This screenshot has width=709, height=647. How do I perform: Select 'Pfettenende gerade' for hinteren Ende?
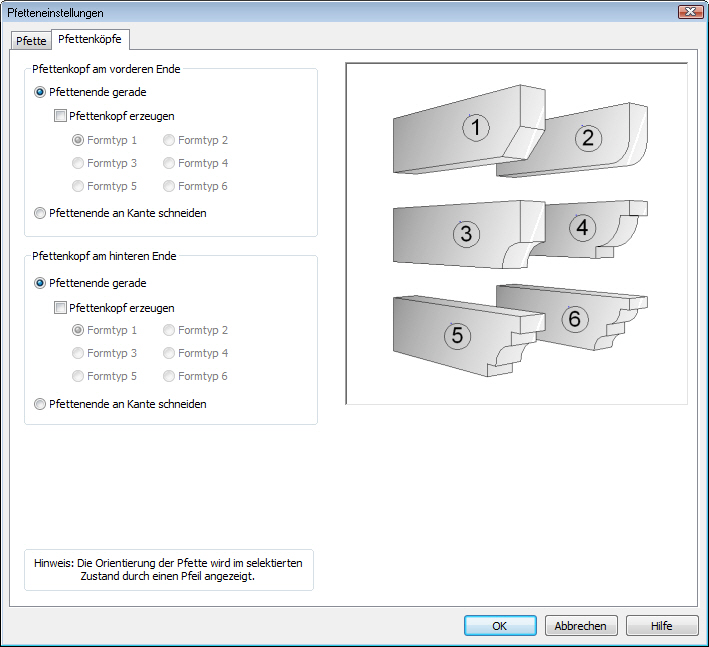click(x=90, y=283)
